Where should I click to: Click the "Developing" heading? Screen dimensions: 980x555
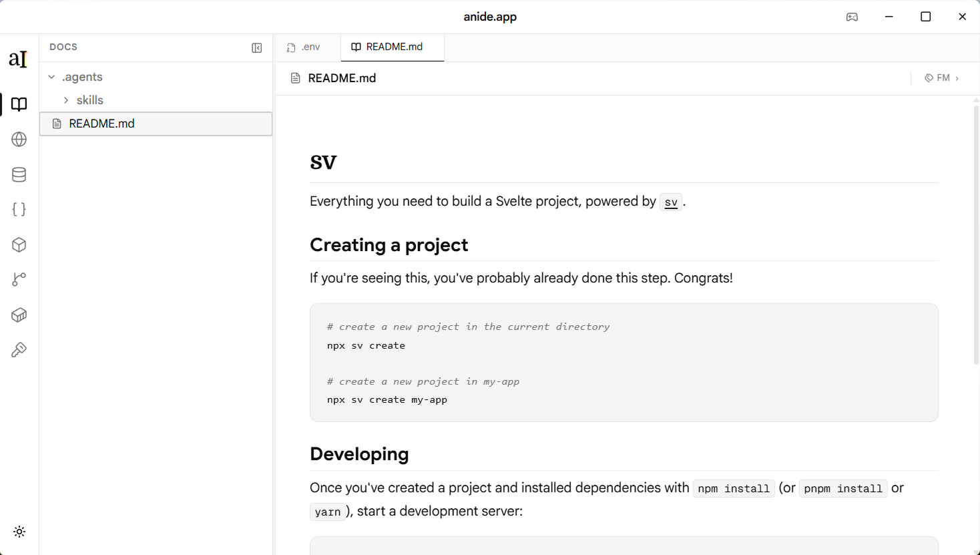tap(359, 454)
